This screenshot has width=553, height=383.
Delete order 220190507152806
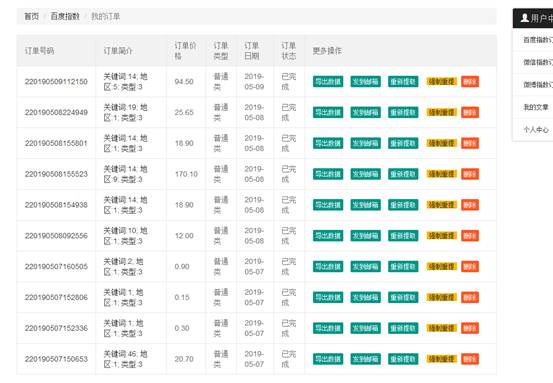point(470,297)
